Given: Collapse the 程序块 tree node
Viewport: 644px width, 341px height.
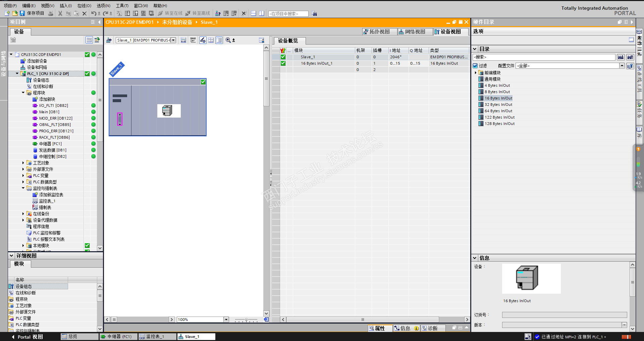Looking at the screenshot, I should [23, 93].
